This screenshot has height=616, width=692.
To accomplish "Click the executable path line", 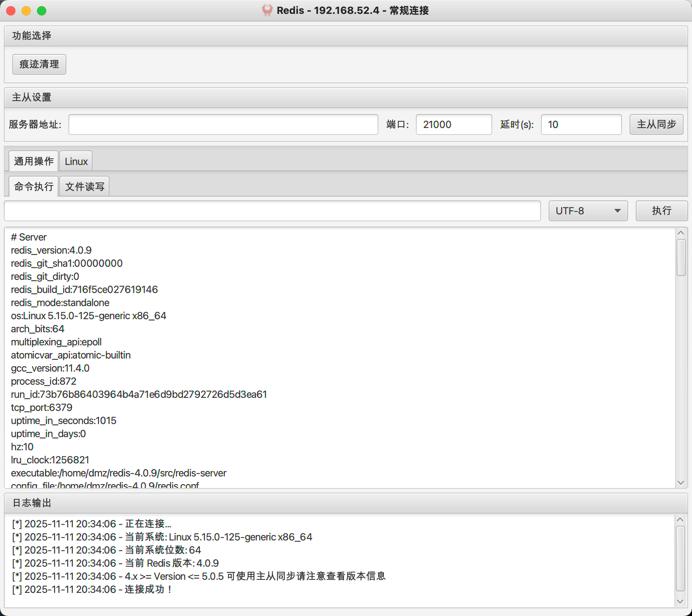I will tap(119, 473).
